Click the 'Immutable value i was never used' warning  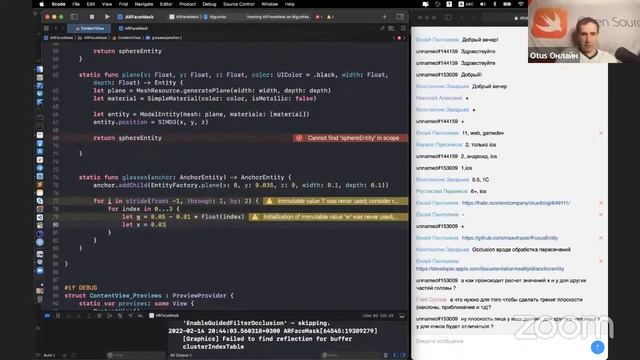click(336, 201)
